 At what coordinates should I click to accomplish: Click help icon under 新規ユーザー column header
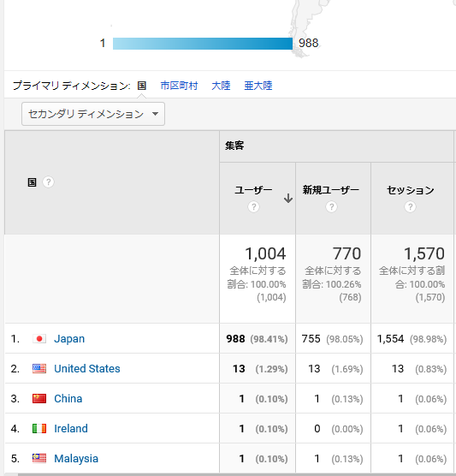(331, 207)
